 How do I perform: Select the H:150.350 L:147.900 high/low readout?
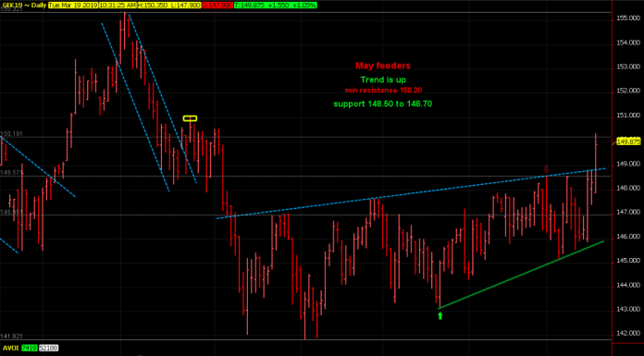(170, 6)
